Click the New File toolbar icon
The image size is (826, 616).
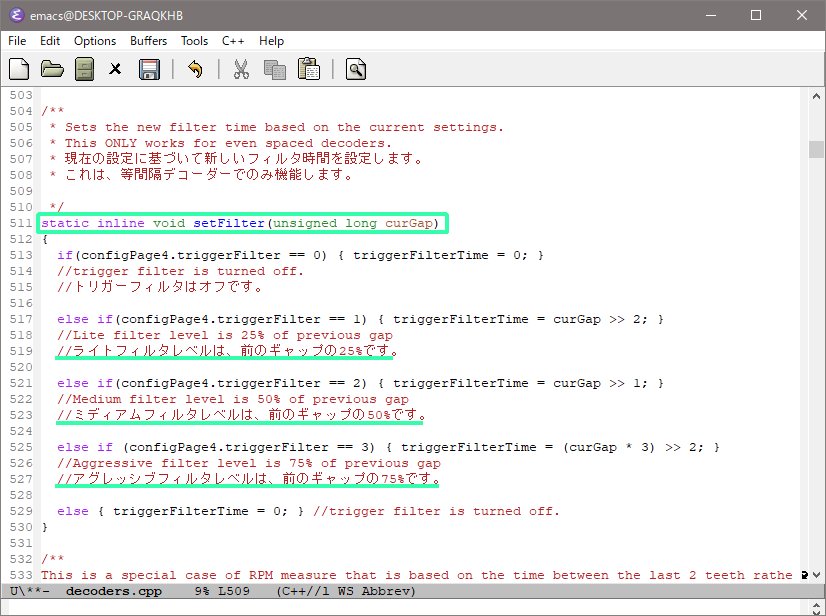[x=19, y=70]
